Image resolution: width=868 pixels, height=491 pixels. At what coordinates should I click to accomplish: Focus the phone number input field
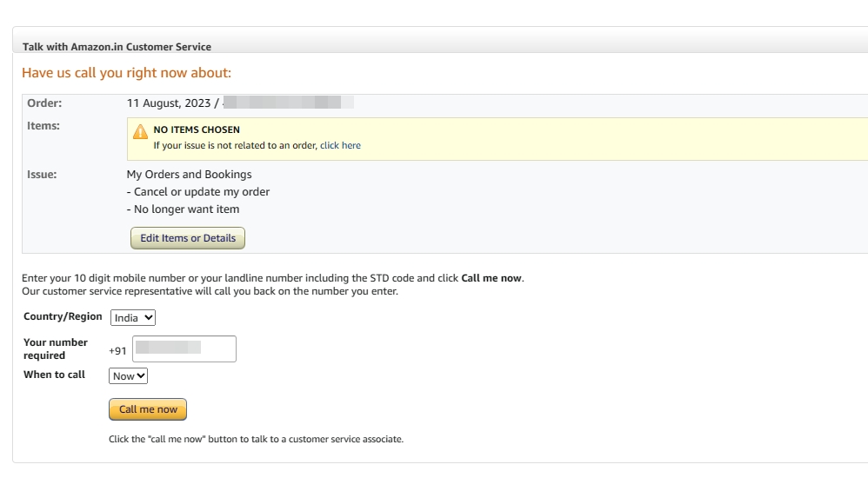click(184, 348)
